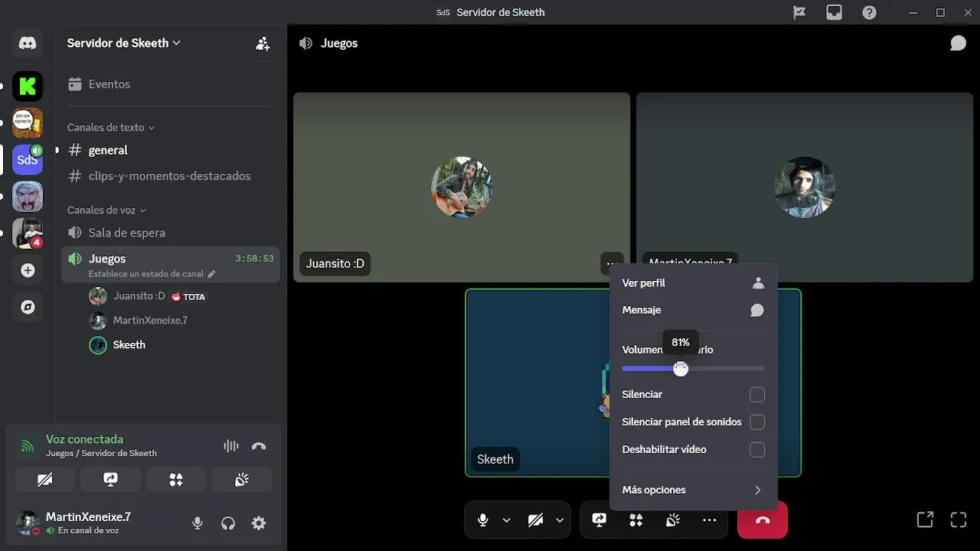Open Servidor de Skeeth server dropdown
The image size is (980, 551).
[x=123, y=43]
